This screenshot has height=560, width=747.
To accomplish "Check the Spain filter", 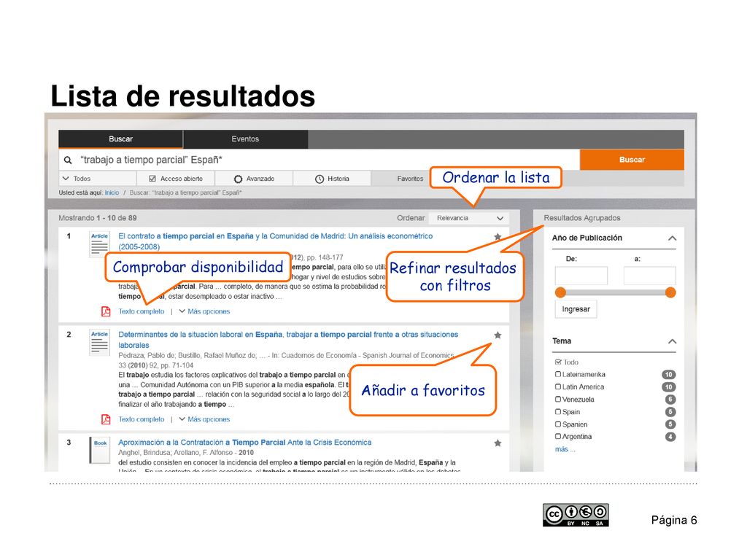I will (x=558, y=411).
